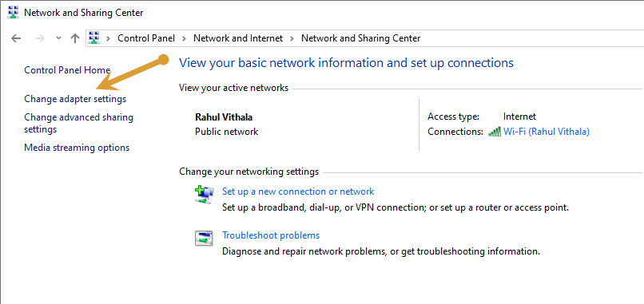Open the recent locations dropdown chevron
Image resolution: width=644 pixels, height=304 pixels.
point(58,38)
